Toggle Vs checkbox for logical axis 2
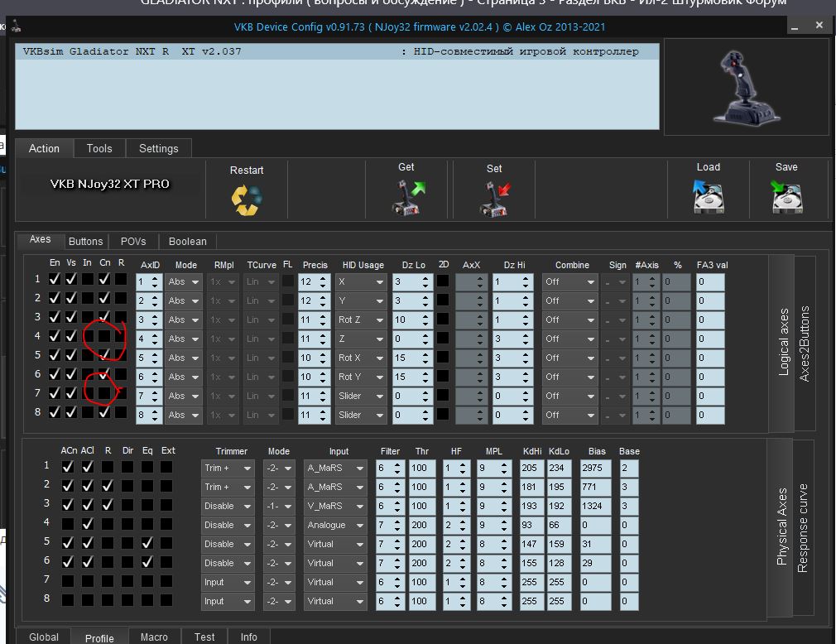This screenshot has width=836, height=644. [x=71, y=298]
